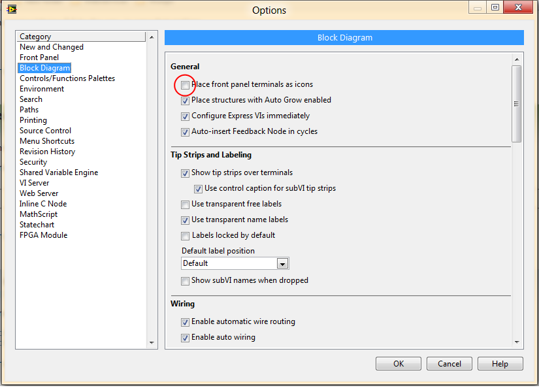539x392 pixels.
Task: Open Source Control category
Action: pyautogui.click(x=45, y=131)
